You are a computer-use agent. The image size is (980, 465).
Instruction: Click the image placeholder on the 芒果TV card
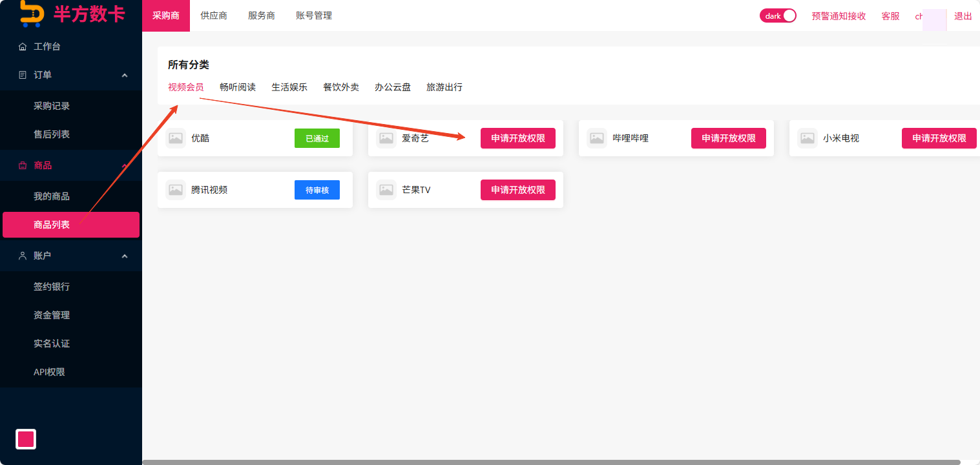point(386,190)
